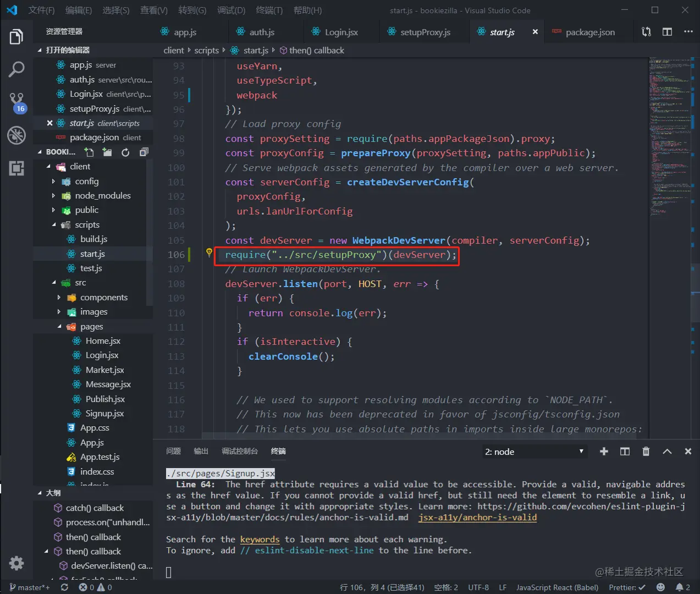Click the sync changes icon in status bar
The image size is (700, 594).
click(x=64, y=587)
